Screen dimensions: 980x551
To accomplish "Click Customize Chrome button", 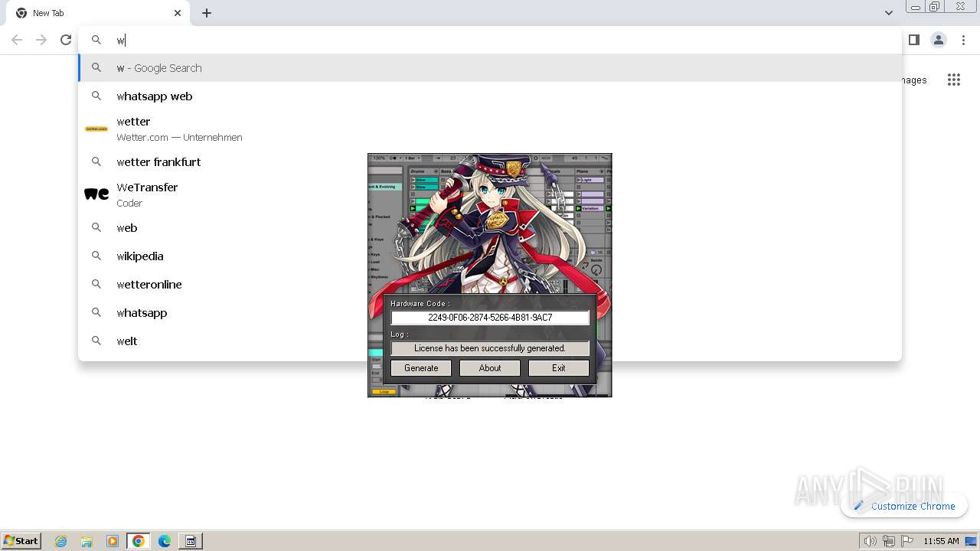I will [x=904, y=506].
